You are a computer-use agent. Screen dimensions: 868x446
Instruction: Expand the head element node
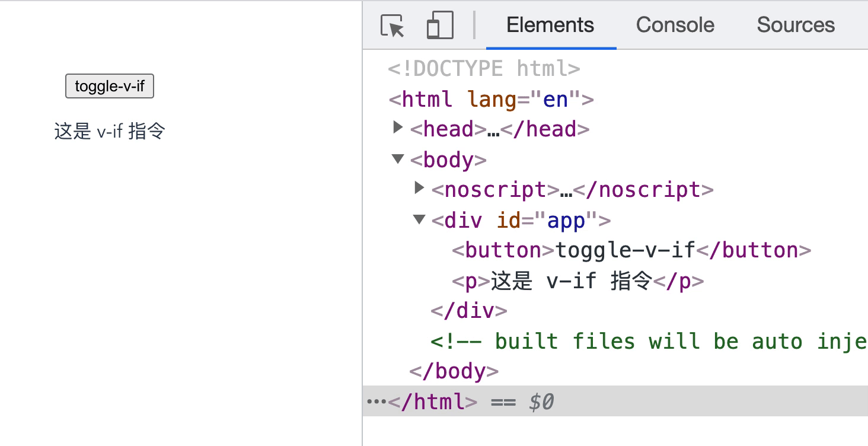click(x=398, y=128)
